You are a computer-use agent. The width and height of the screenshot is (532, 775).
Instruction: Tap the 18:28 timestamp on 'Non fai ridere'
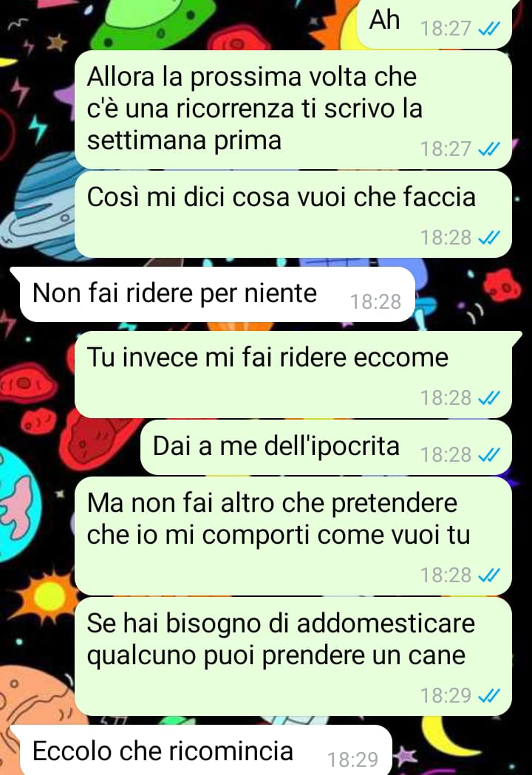pos(376,301)
